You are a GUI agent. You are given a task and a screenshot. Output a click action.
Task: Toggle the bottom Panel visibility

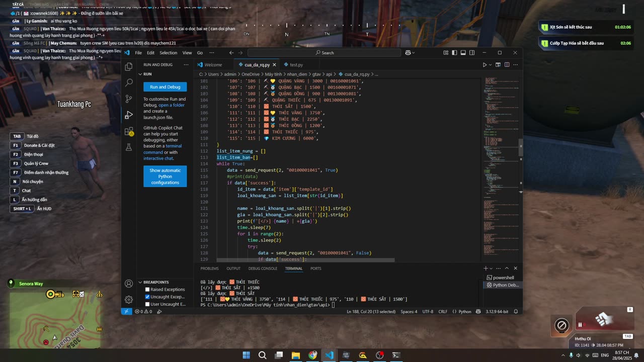(x=463, y=53)
